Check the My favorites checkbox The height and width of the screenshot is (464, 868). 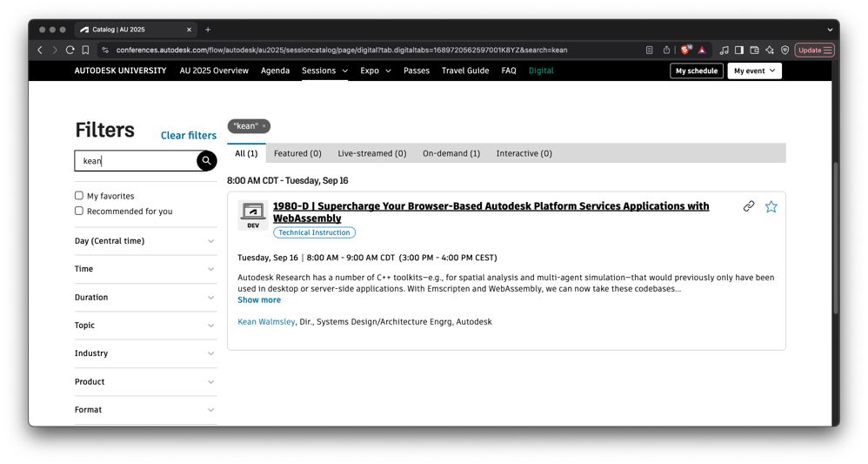79,196
